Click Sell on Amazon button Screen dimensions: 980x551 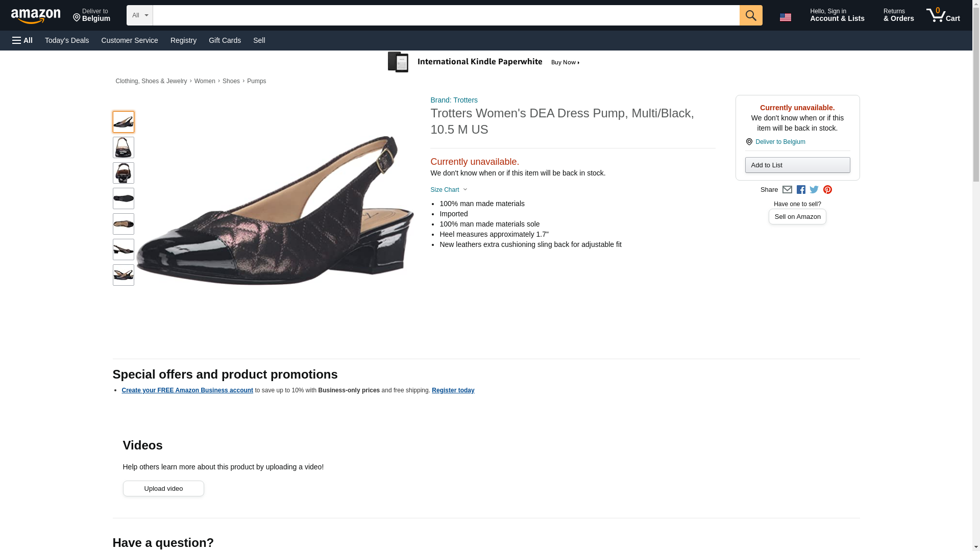(797, 217)
